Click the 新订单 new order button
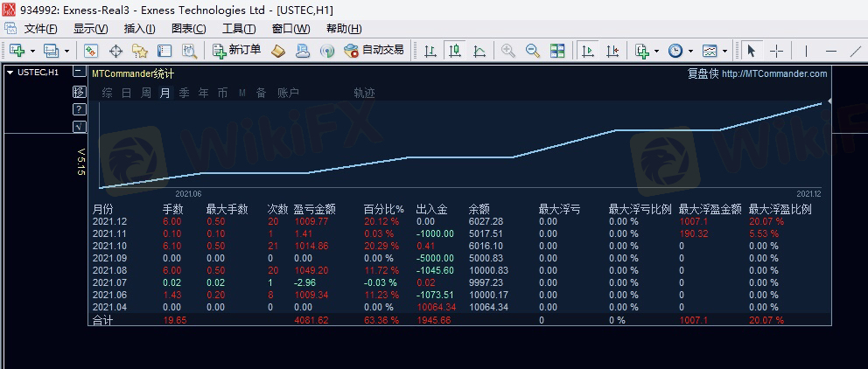This screenshot has width=868, height=369. 237,51
